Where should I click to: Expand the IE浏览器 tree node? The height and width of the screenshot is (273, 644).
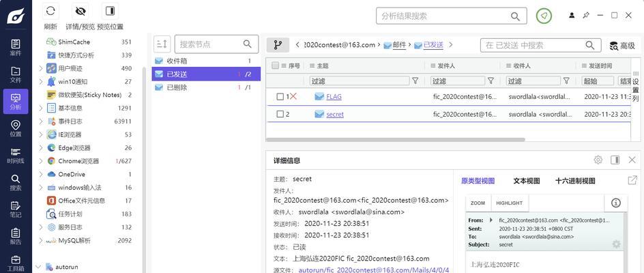[x=40, y=134]
